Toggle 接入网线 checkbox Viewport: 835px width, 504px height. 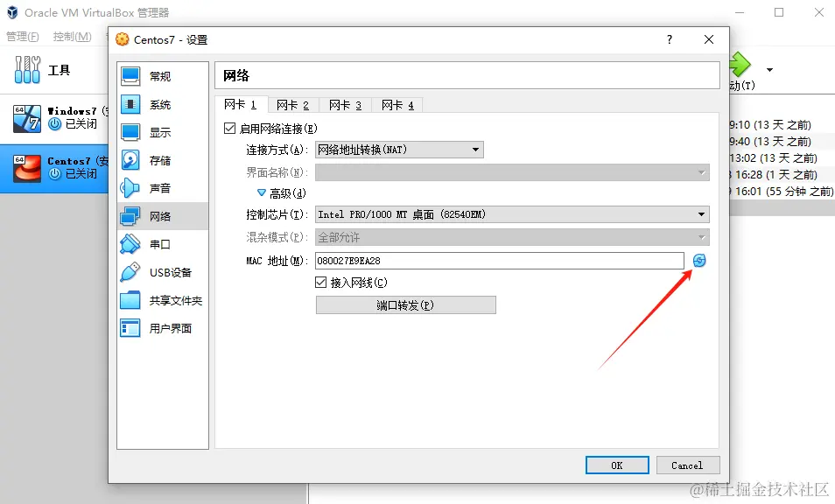click(x=320, y=282)
